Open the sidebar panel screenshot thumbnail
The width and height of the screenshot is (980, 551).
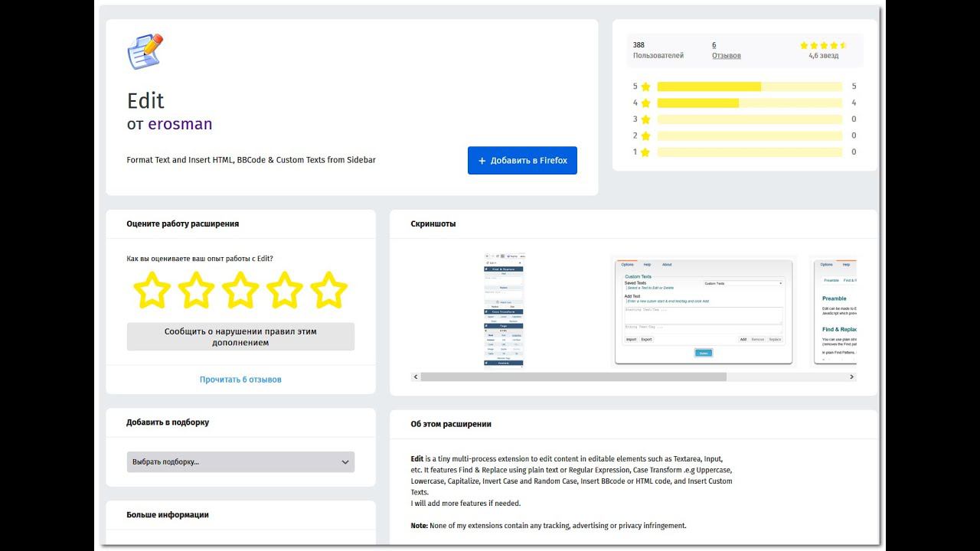(x=504, y=311)
